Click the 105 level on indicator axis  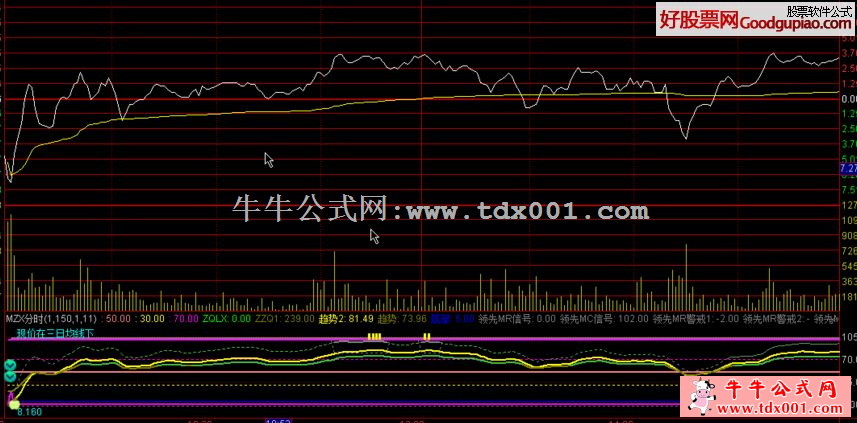tap(849, 337)
